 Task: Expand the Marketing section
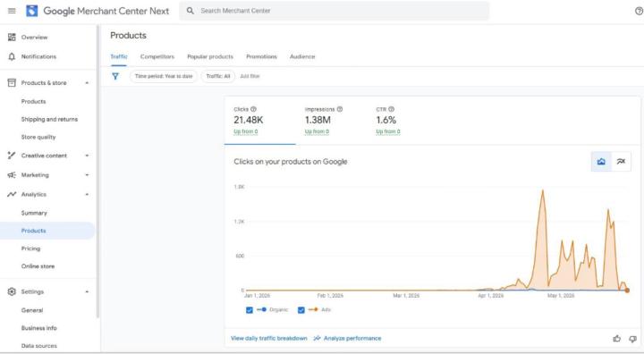coord(87,175)
